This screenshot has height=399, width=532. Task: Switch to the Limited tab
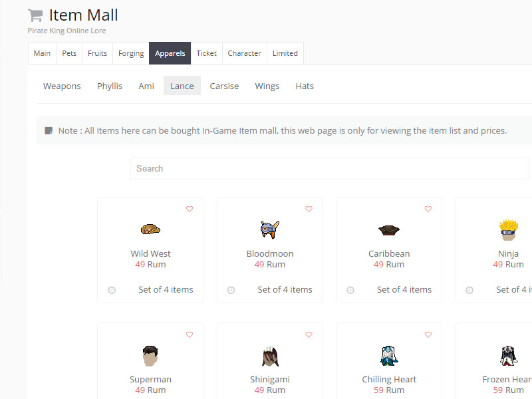(285, 53)
